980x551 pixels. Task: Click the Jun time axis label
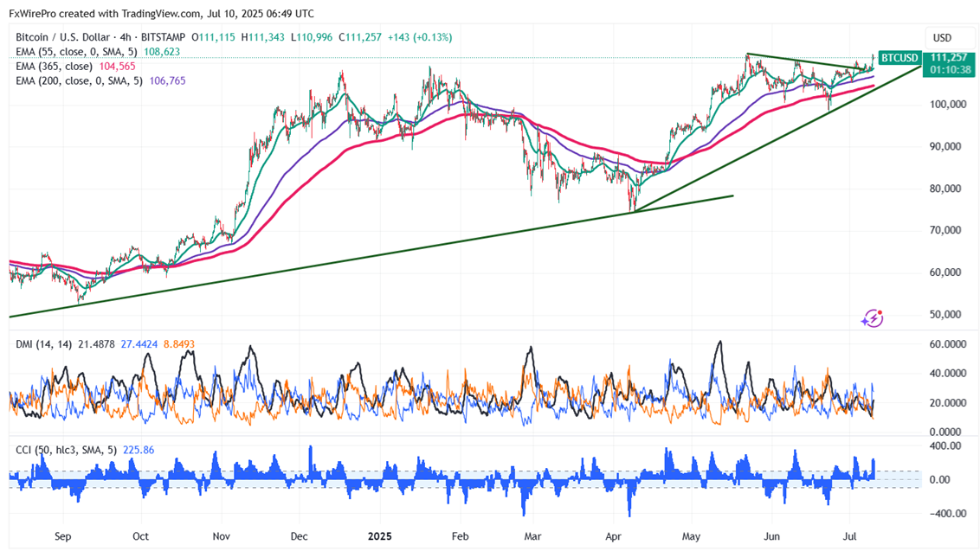click(772, 536)
